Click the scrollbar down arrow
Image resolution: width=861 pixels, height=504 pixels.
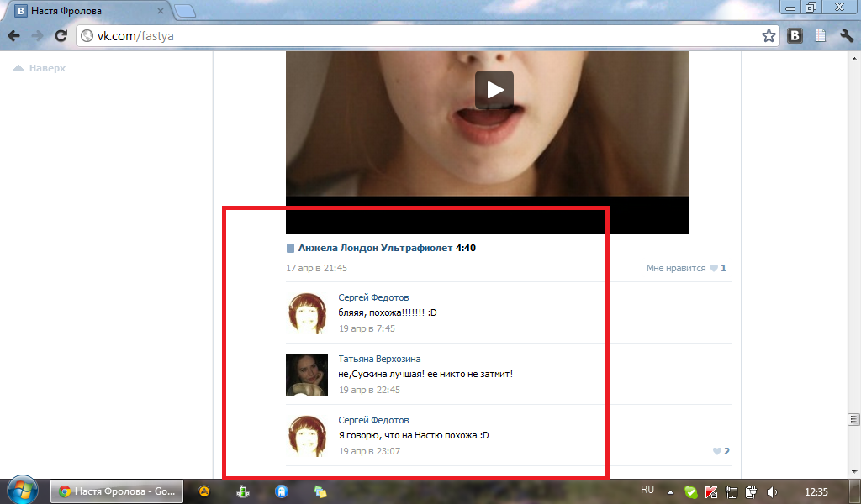coord(854,471)
